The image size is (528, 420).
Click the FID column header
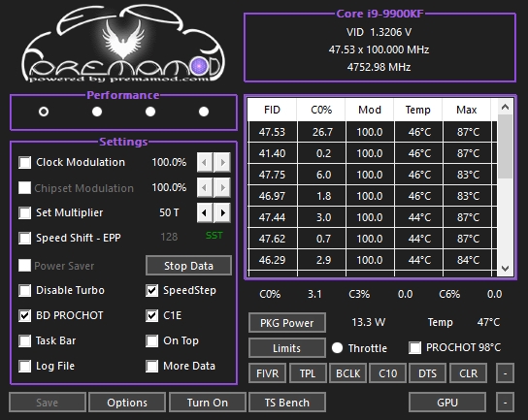coord(272,110)
